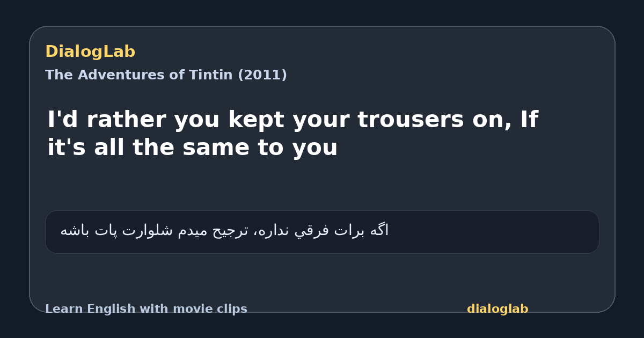Image resolution: width=644 pixels, height=338 pixels.
Task: Click the Persian word "اگه" starting the translation
Action: point(379,230)
